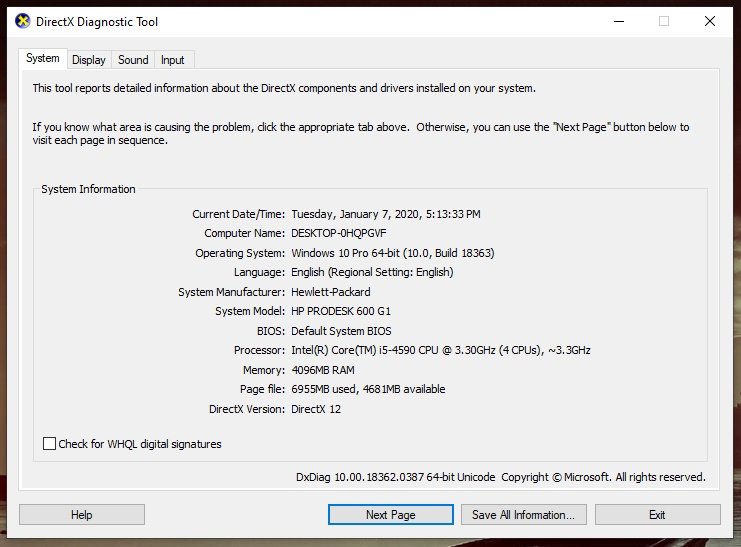Click the 'Hewlett-Packard' manufacturer value
This screenshot has height=547, width=741.
pos(331,292)
